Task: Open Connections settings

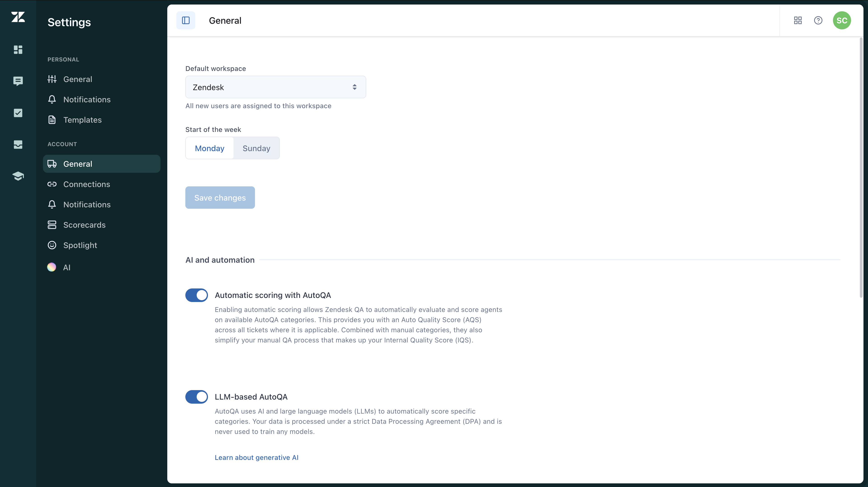Action: click(101, 184)
